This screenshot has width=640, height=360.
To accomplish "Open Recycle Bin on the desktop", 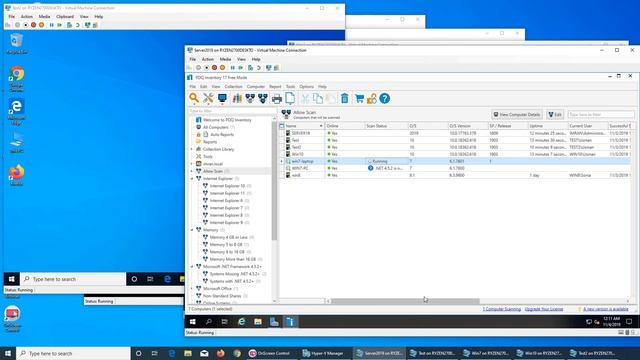I will pyautogui.click(x=16, y=44).
